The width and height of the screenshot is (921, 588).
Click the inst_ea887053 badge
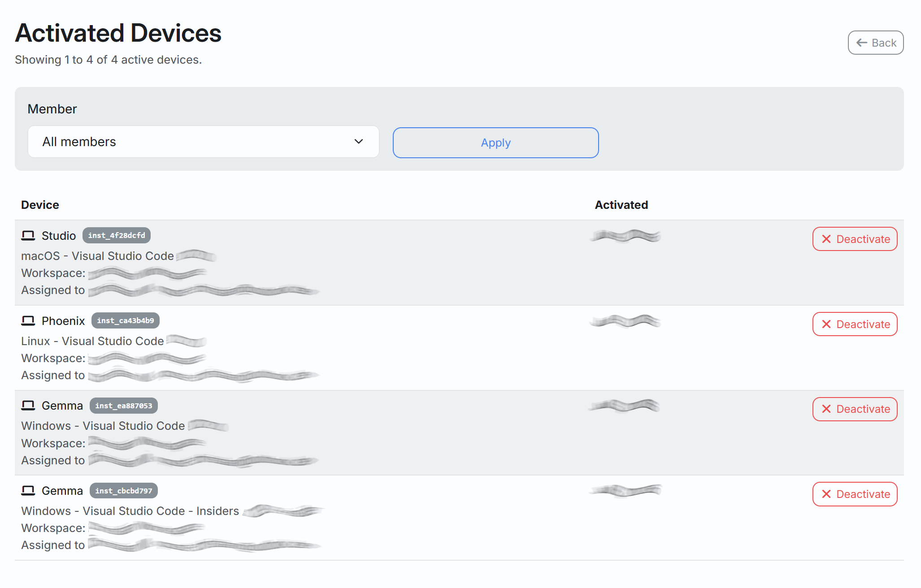pos(124,406)
